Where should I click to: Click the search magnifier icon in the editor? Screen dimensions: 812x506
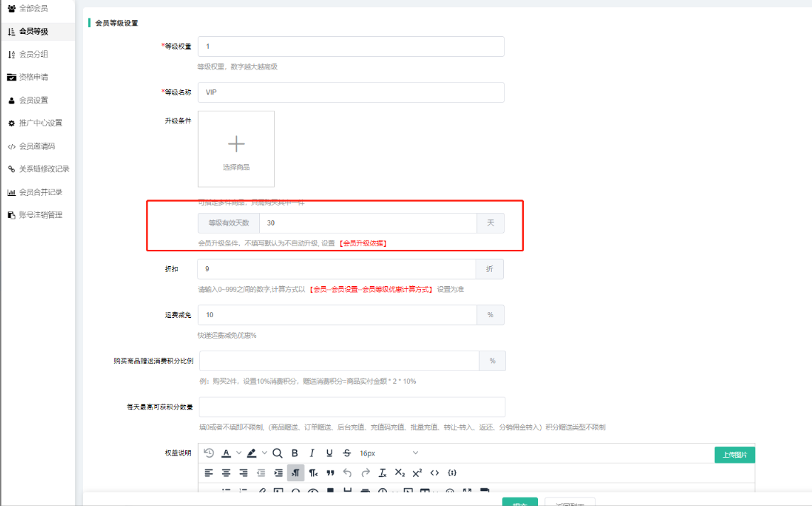point(278,453)
